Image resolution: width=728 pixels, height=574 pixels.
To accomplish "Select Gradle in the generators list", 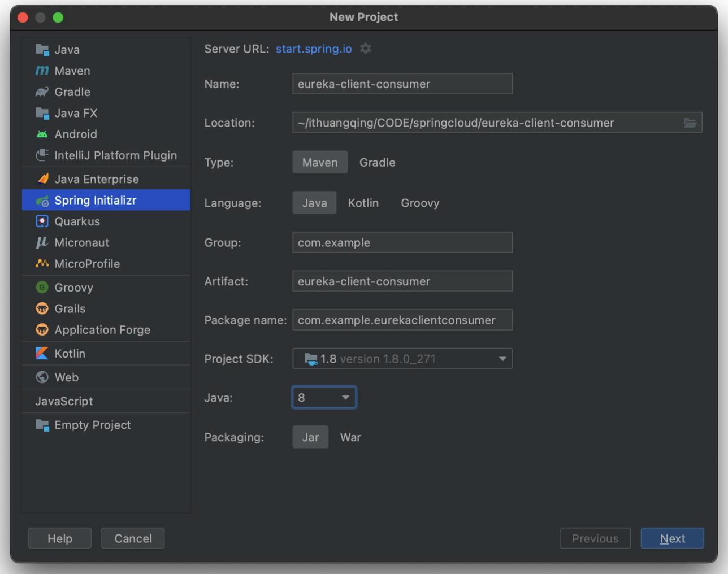I will click(x=106, y=92).
